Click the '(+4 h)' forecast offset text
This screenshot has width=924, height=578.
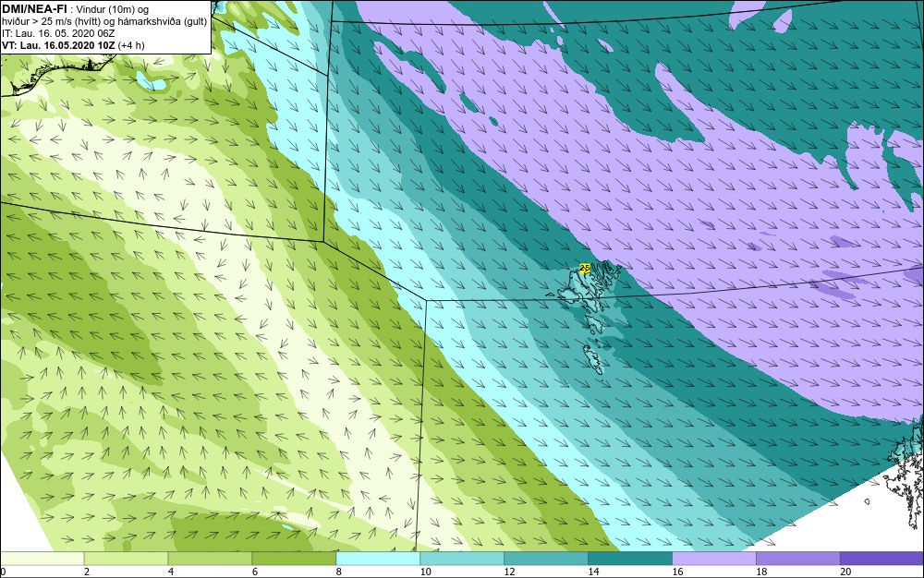tap(131, 45)
